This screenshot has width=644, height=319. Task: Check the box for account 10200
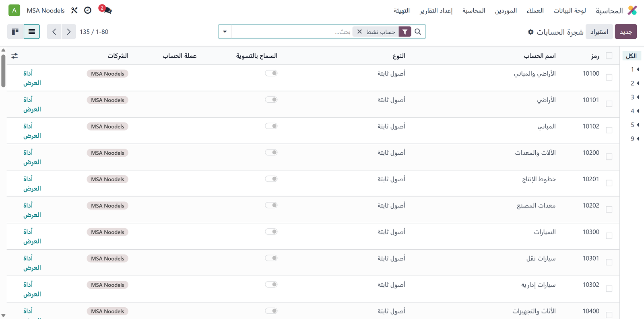(609, 157)
